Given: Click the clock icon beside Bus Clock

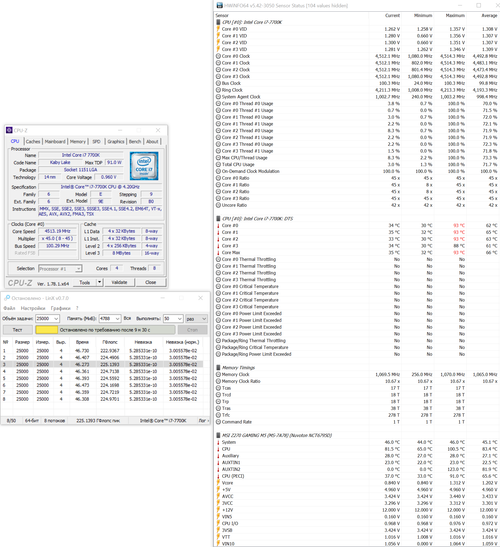Looking at the screenshot, I should (218, 83).
